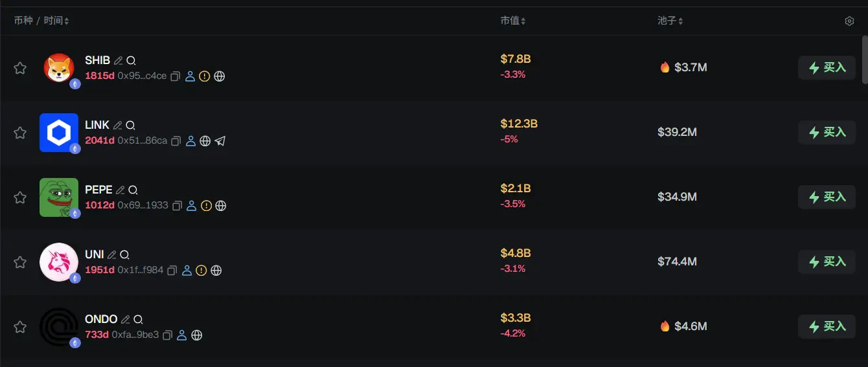
Task: Sort by 时间 column header
Action: click(x=66, y=21)
